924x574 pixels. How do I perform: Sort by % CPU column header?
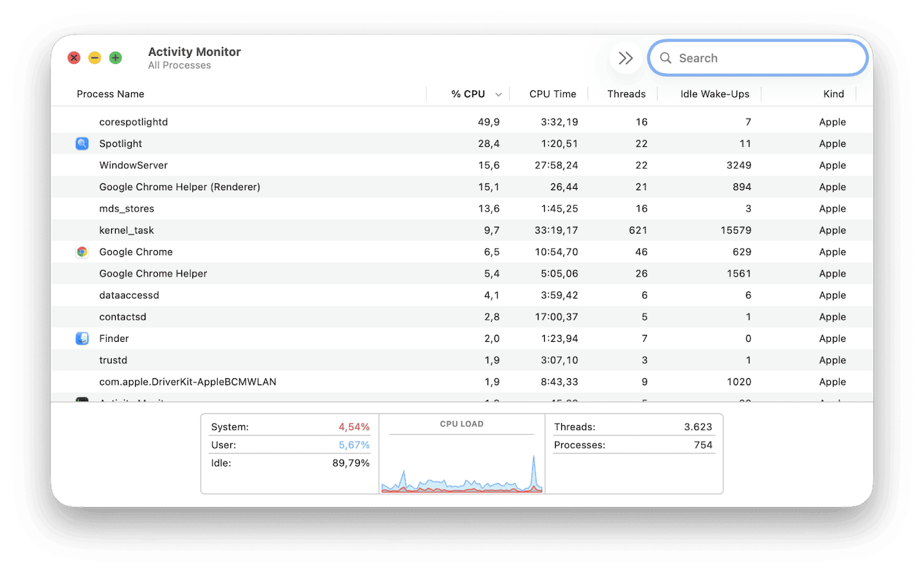click(468, 94)
